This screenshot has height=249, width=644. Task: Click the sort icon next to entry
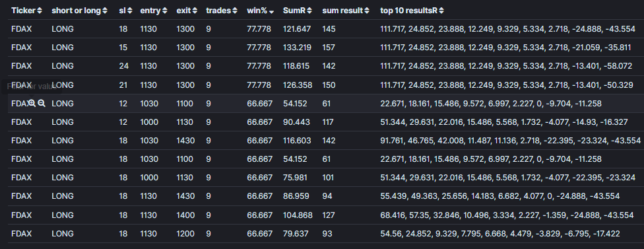point(165,11)
